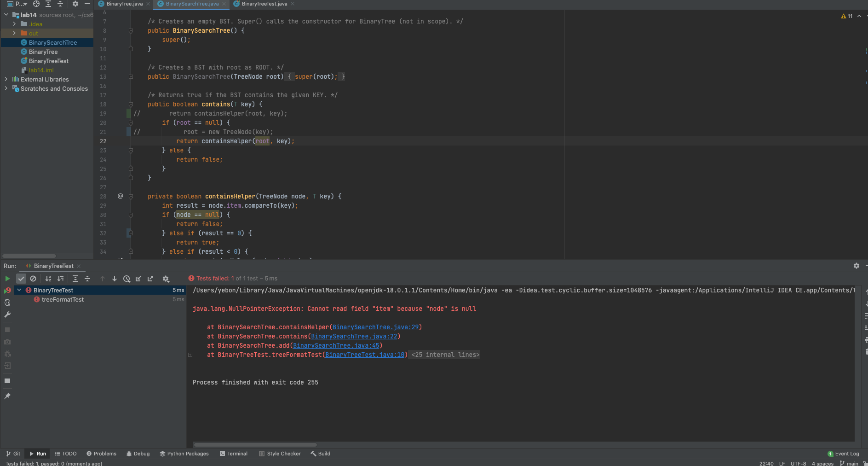
Task: Expand External Libraries node
Action: pyautogui.click(x=6, y=79)
